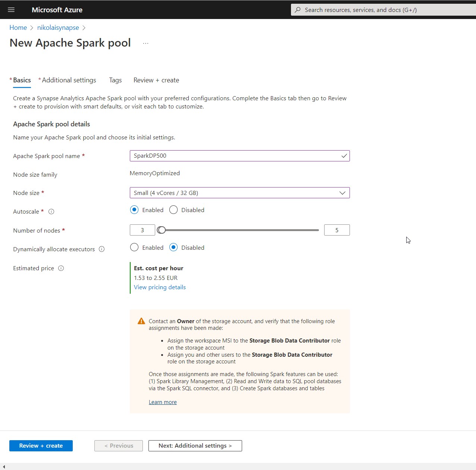Open the Tags tab
Image resolution: width=476 pixels, height=470 pixels.
point(115,80)
